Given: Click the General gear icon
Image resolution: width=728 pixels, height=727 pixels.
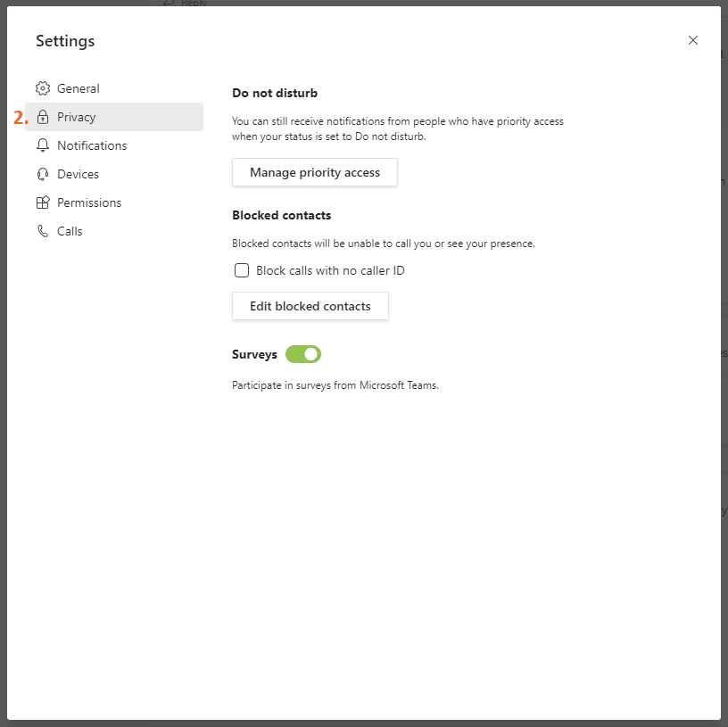Looking at the screenshot, I should click(x=42, y=88).
